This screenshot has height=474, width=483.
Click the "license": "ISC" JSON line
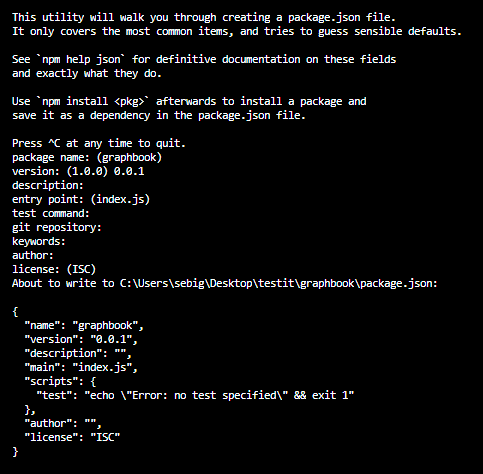[72, 437]
